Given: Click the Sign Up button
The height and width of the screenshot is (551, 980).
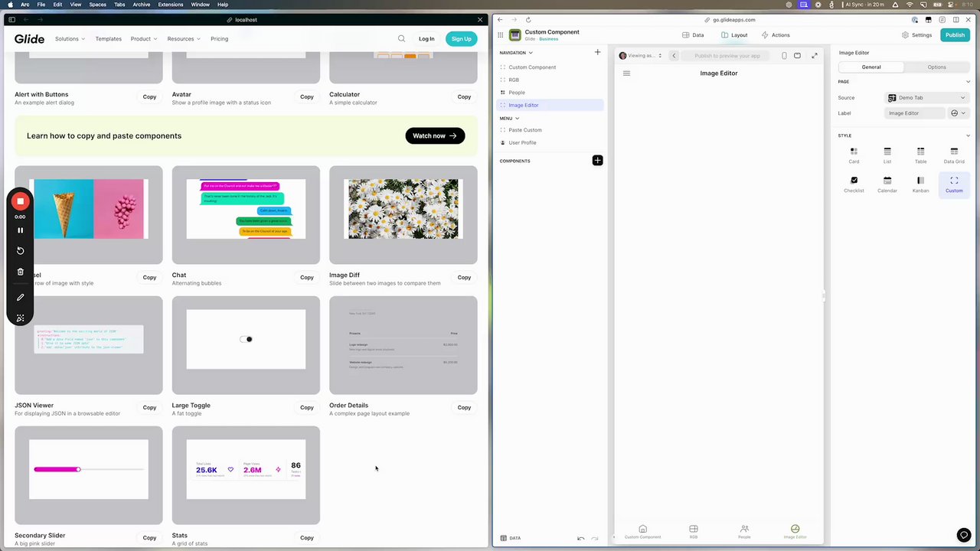Looking at the screenshot, I should [461, 39].
